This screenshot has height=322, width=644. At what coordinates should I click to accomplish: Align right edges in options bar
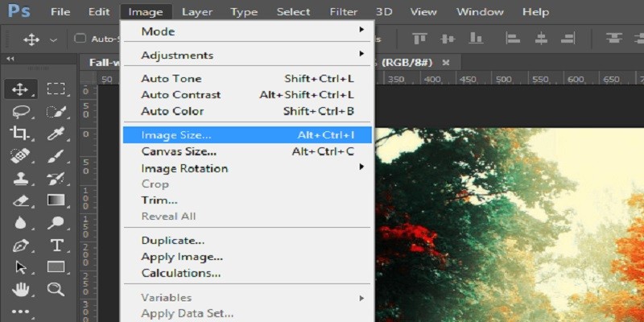[568, 39]
